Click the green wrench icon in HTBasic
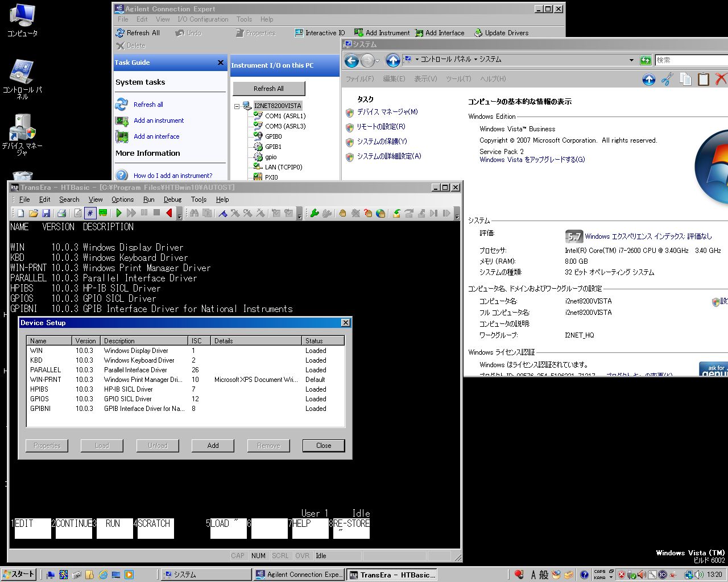The width and height of the screenshot is (728, 582). (x=314, y=213)
